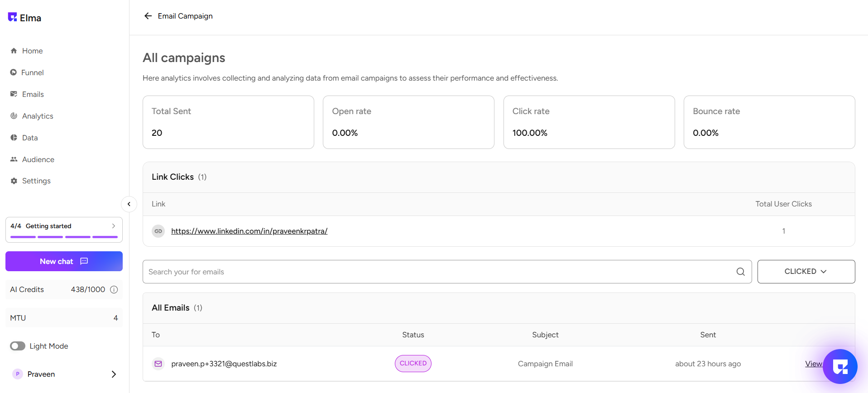This screenshot has width=868, height=393.
Task: Open Analytics from the sidebar
Action: [38, 116]
